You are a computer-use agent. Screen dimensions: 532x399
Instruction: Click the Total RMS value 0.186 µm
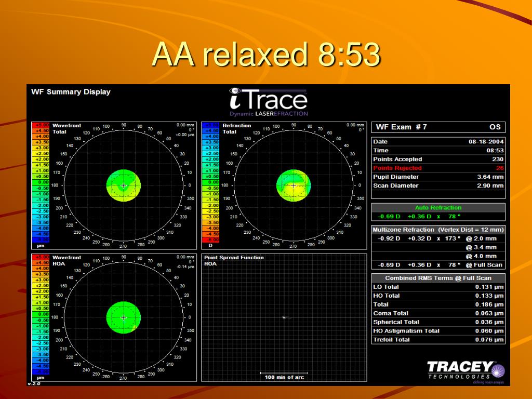(x=489, y=304)
